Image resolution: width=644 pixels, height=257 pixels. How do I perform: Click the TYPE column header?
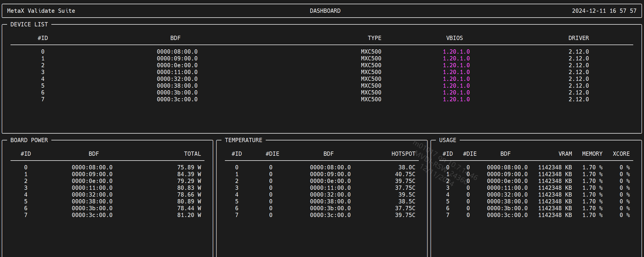[x=374, y=38]
